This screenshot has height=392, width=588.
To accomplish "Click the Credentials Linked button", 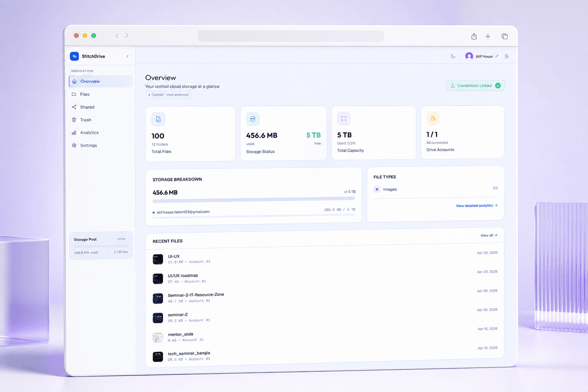I will tap(475, 85).
